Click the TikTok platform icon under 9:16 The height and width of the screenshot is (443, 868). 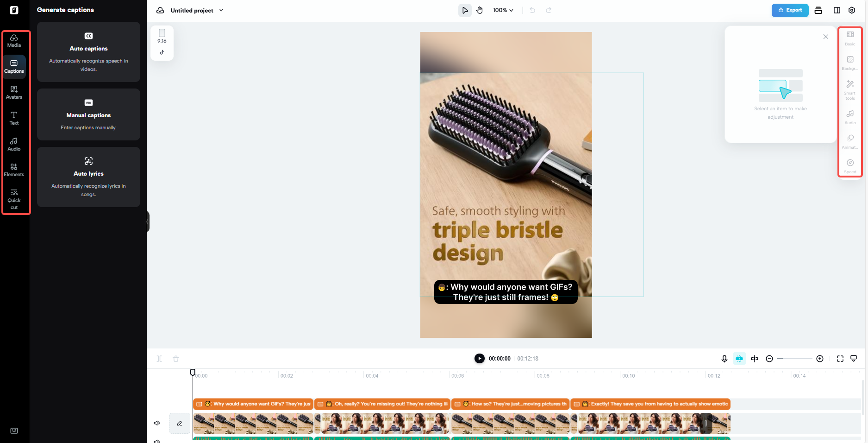[162, 52]
